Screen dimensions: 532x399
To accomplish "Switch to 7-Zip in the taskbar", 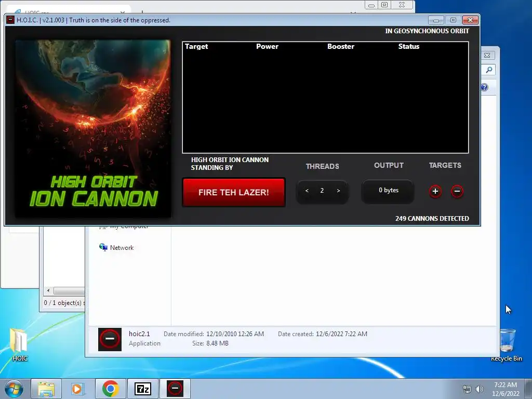I will [x=142, y=389].
